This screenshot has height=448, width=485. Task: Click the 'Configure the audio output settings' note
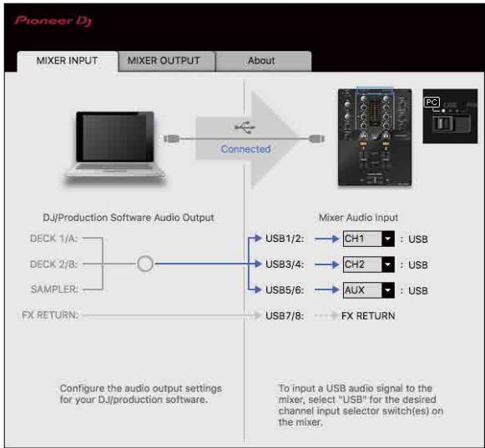click(x=141, y=394)
